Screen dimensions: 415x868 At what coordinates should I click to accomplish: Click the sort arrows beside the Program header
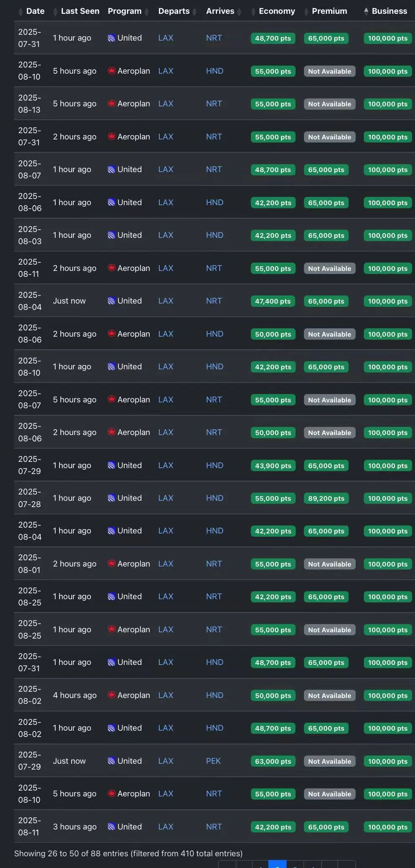pos(147,12)
